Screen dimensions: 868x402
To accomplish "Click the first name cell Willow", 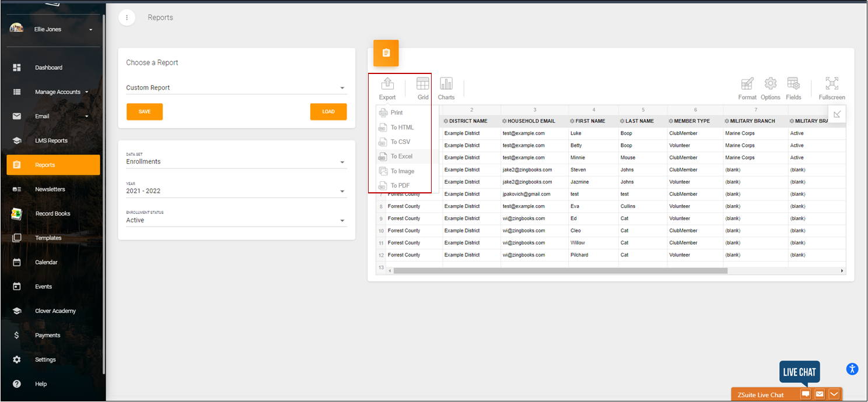I will [593, 242].
